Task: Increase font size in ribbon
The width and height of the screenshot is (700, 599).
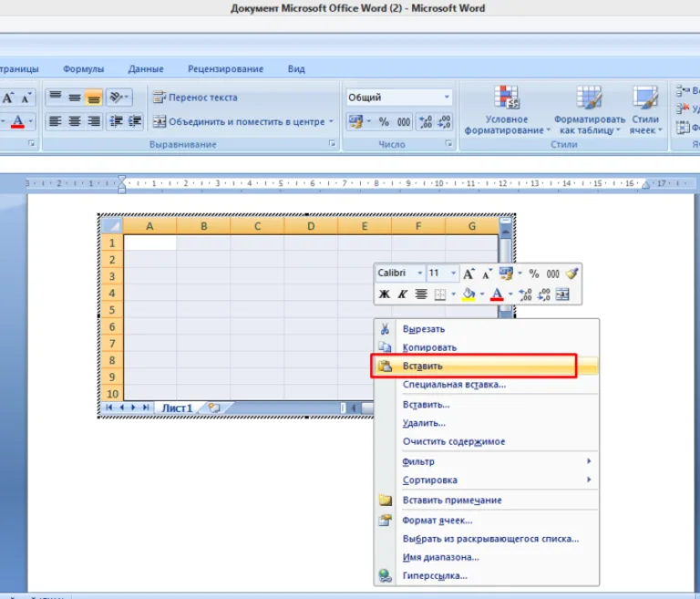Action: click(x=7, y=98)
